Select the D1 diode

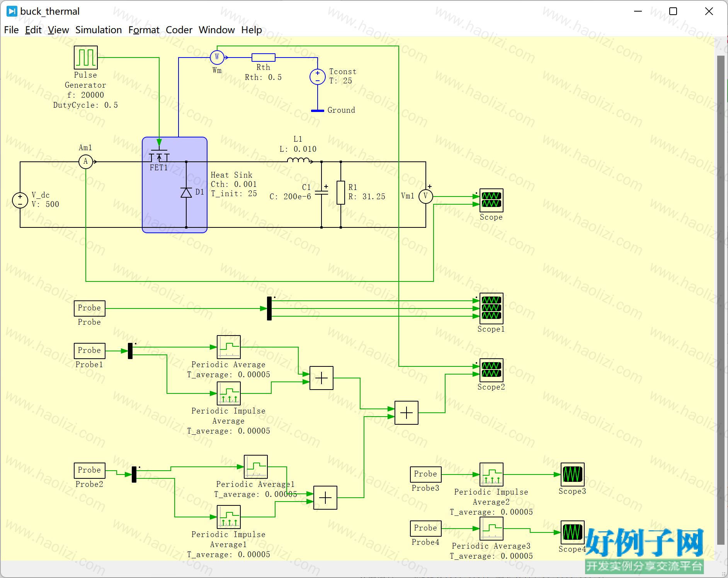coord(186,192)
